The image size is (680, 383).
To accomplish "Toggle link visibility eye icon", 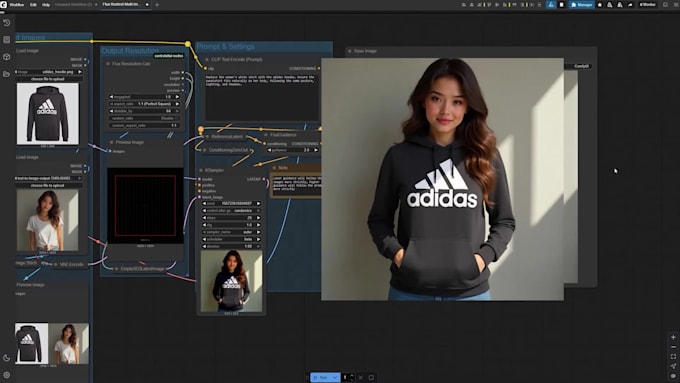I will (673, 376).
